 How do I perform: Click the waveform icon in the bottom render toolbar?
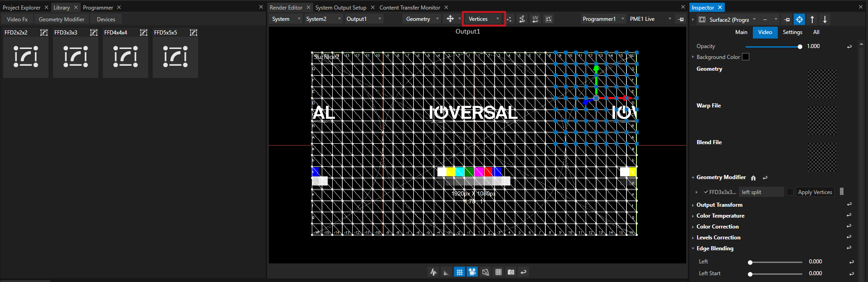[x=433, y=272]
